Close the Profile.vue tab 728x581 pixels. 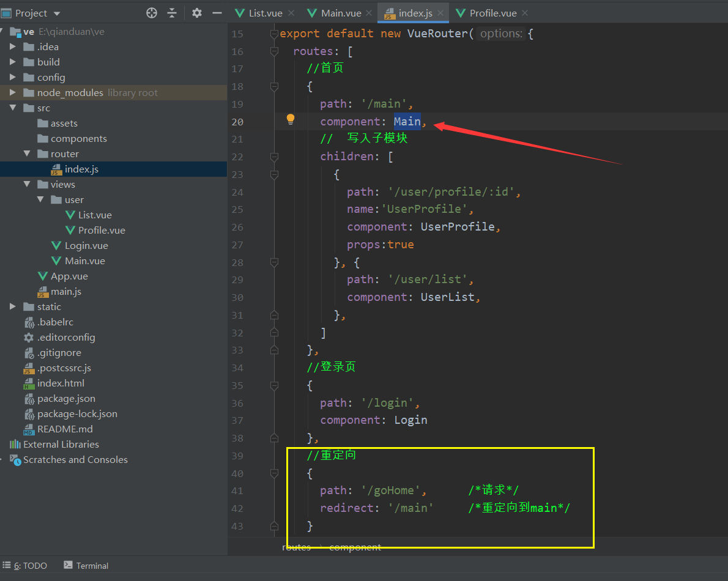[x=525, y=13]
